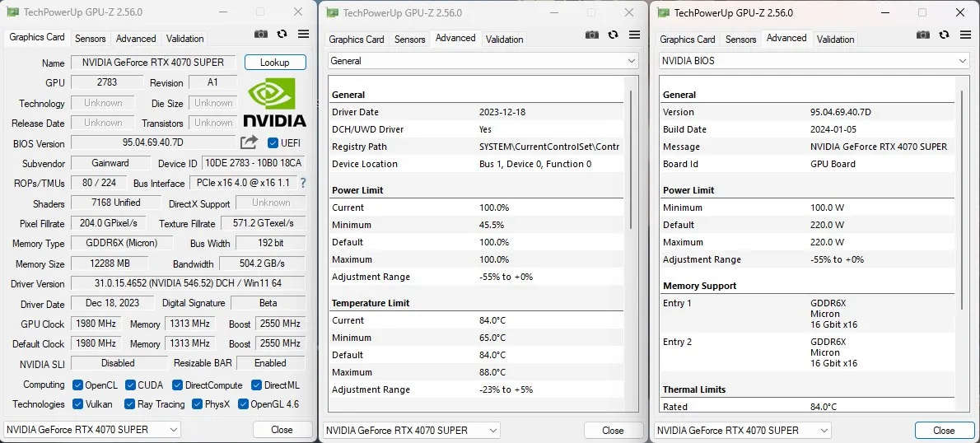Click screenshot camera icon in right GPU-Z window

[923, 35]
